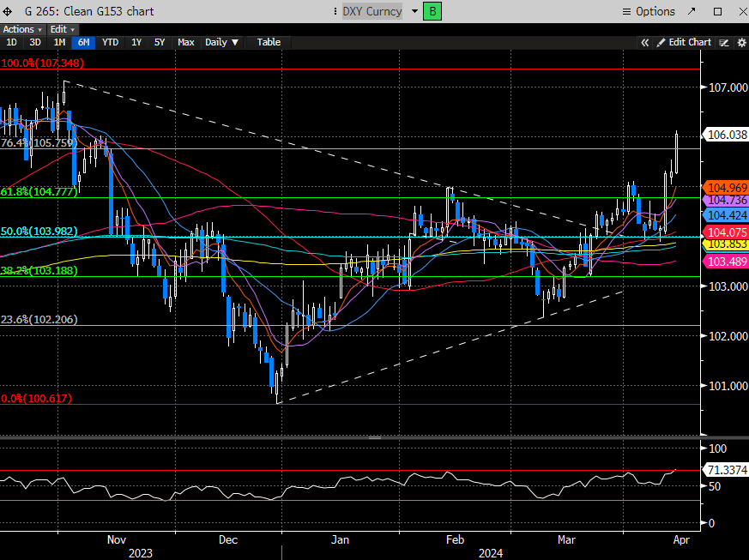
Task: Switch to the YTD range
Action: [x=110, y=42]
